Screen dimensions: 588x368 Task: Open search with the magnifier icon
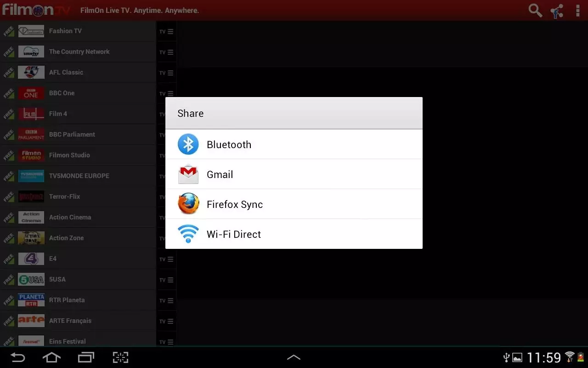click(x=535, y=10)
